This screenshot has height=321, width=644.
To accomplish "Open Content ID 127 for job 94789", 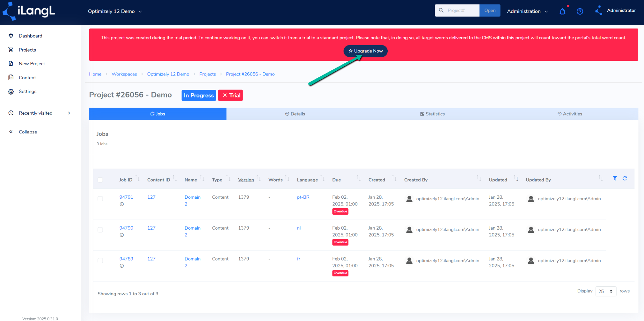I will click(x=151, y=259).
